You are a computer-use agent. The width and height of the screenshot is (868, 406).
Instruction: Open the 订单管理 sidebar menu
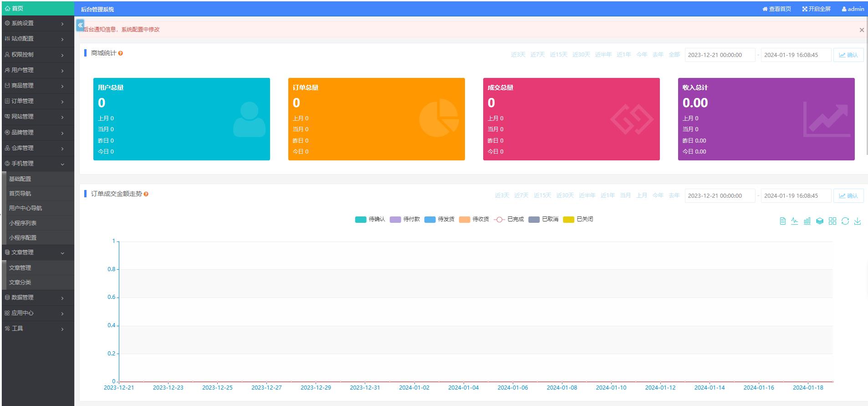(x=38, y=101)
